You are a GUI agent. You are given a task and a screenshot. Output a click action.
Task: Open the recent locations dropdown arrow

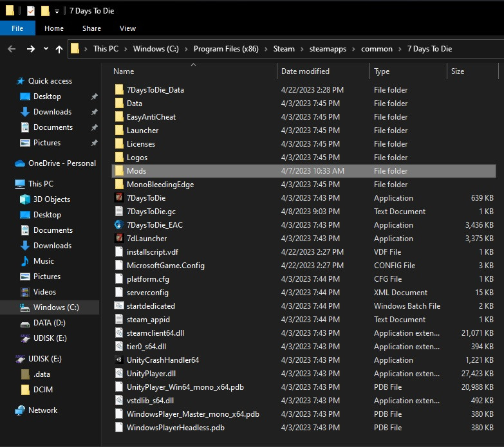(46, 49)
